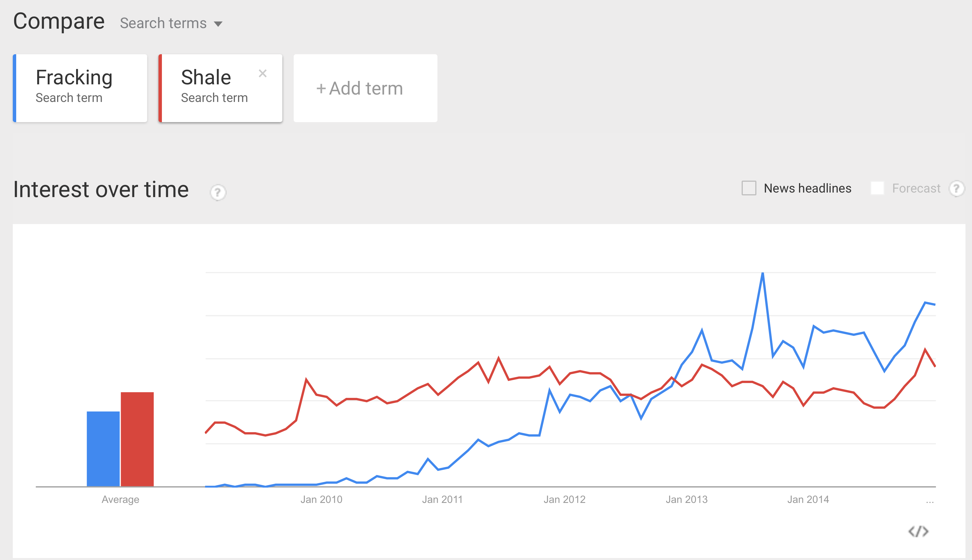
Task: Click the red Shale average bar
Action: click(x=137, y=439)
